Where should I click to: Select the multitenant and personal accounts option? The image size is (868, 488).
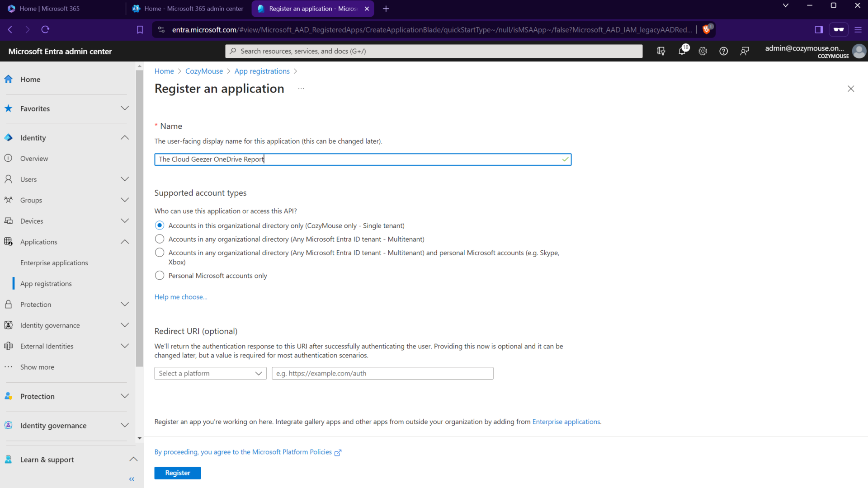[x=159, y=253]
